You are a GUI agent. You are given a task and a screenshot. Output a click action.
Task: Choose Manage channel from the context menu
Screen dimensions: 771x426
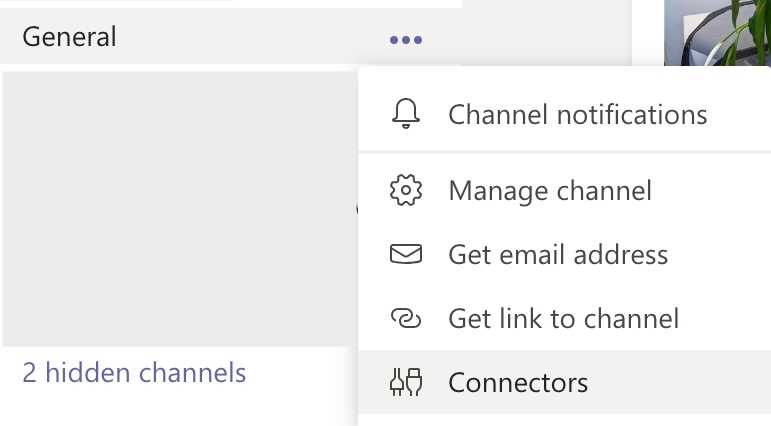click(564, 190)
